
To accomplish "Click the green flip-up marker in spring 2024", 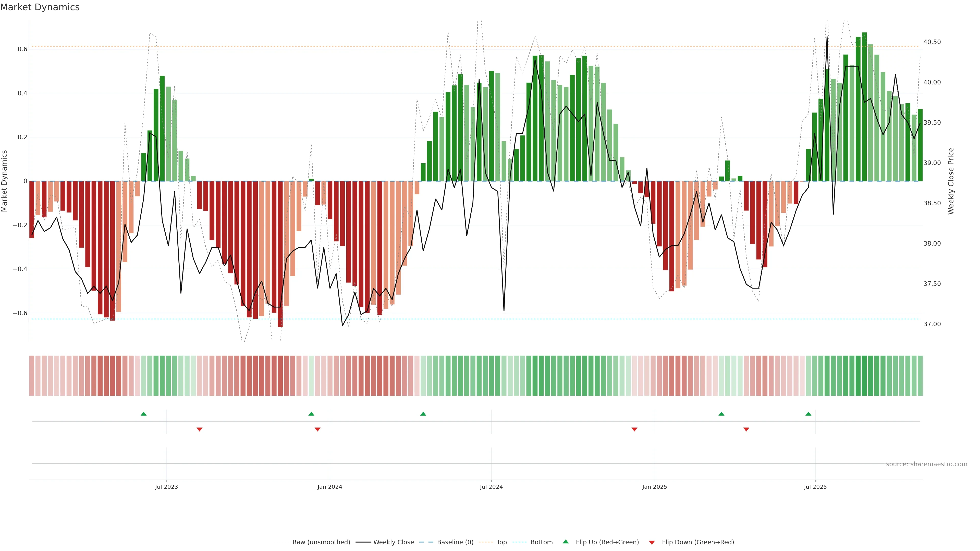I will click(x=423, y=414).
